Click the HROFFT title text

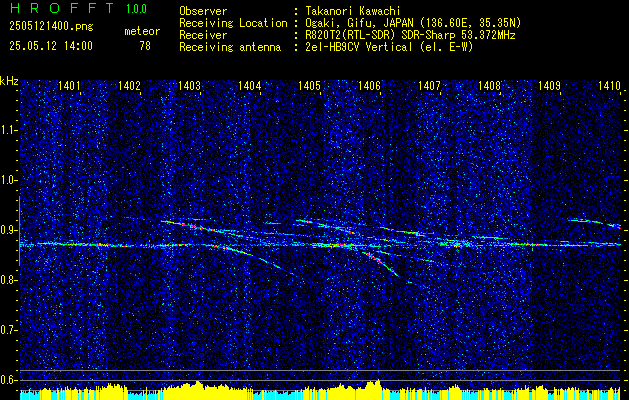[x=61, y=8]
